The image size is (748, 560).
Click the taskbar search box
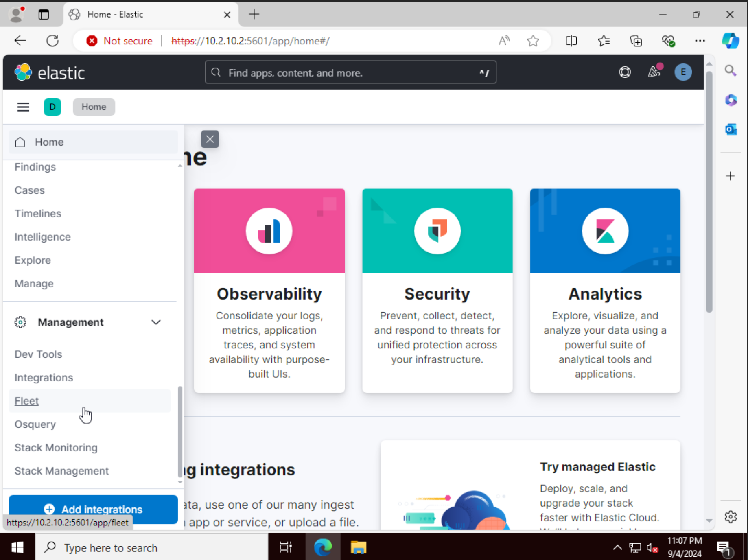151,548
